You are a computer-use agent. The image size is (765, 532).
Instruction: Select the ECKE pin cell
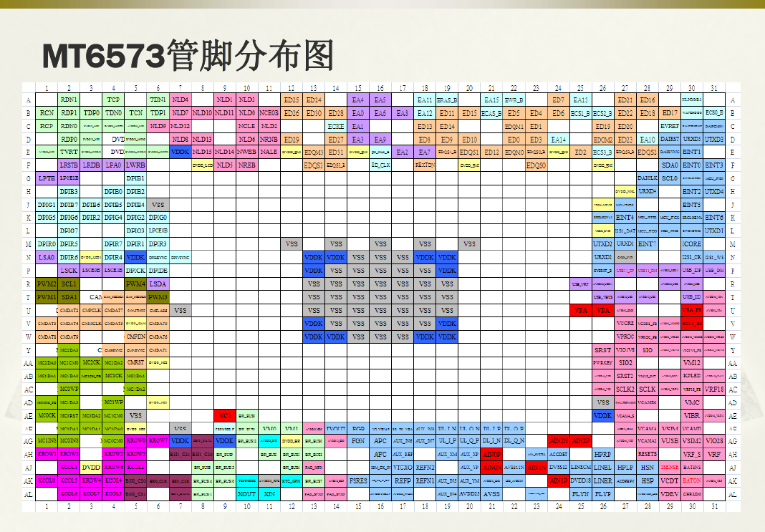336,126
